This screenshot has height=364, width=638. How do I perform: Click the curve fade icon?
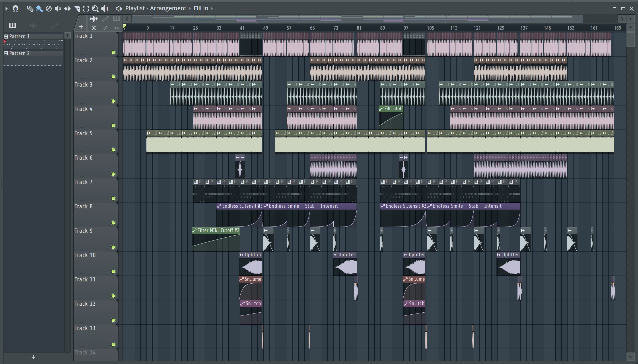105,28
